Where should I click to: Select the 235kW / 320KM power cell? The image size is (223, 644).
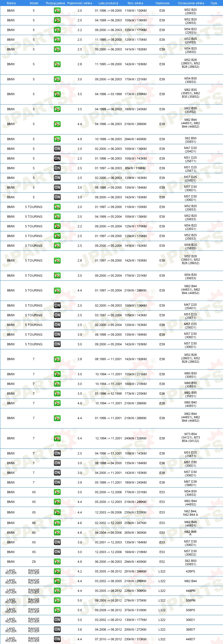[x=135, y=512]
